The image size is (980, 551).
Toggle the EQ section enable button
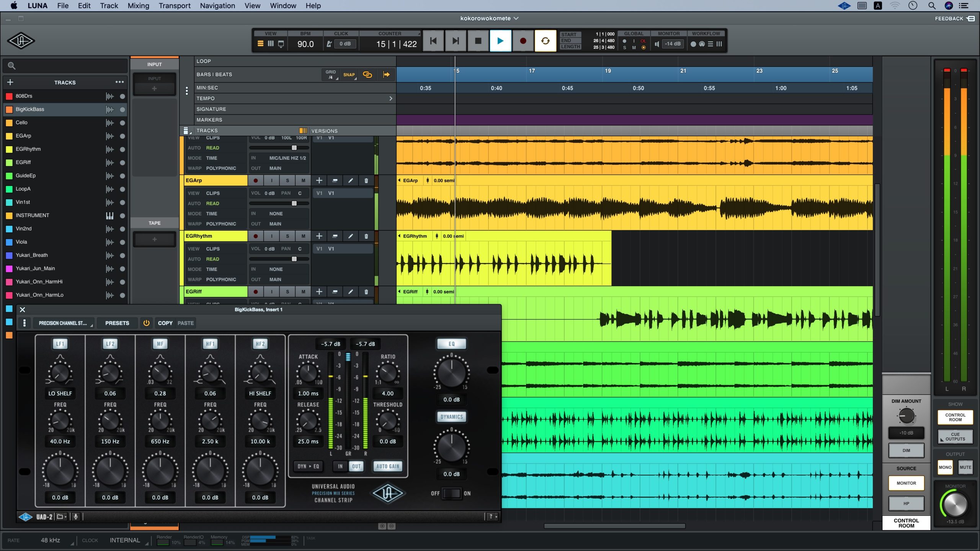(452, 344)
